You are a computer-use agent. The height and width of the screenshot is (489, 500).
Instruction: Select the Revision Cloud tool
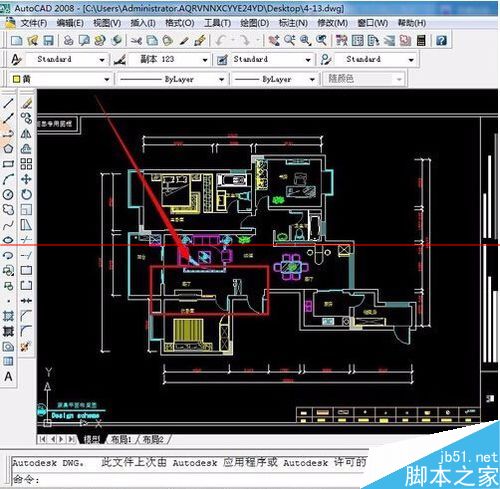[8, 210]
